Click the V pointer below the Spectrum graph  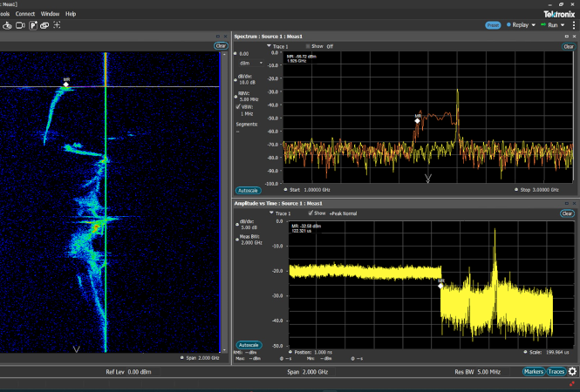click(x=428, y=179)
